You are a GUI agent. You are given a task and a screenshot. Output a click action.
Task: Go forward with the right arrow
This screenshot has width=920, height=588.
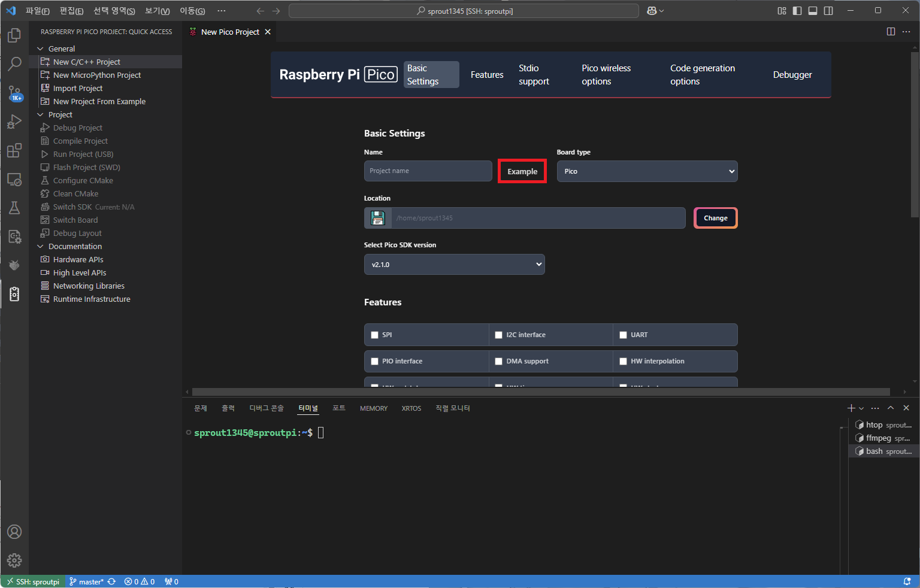(276, 11)
